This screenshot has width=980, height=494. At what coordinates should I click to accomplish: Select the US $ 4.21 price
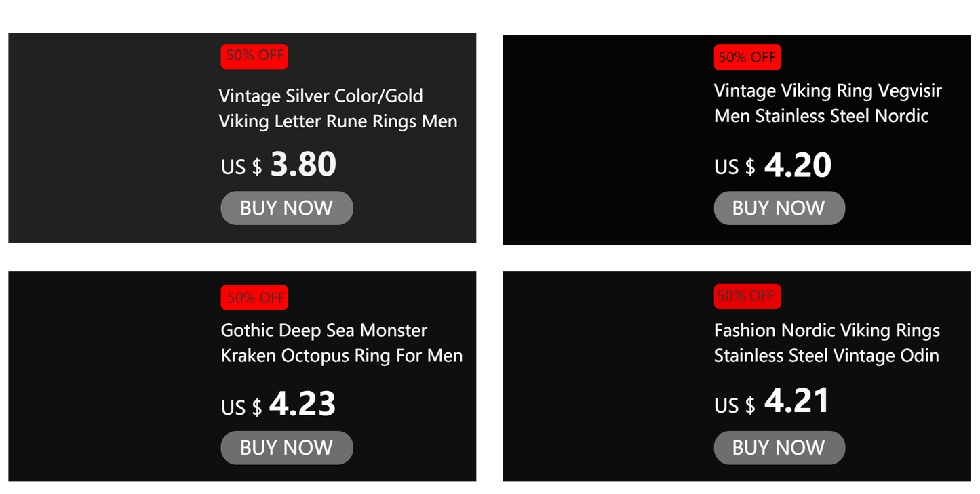772,402
